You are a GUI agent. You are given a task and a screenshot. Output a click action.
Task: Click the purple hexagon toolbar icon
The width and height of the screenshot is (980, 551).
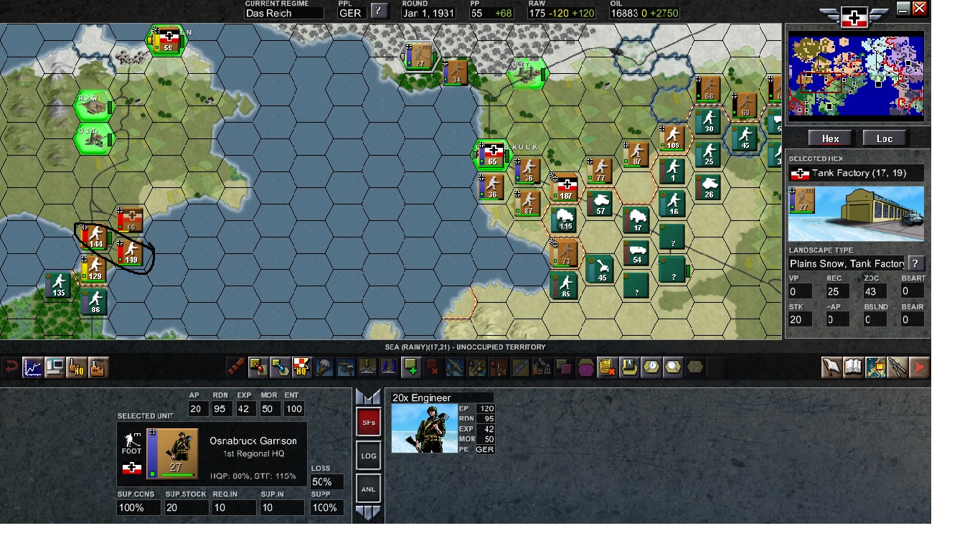click(x=586, y=368)
